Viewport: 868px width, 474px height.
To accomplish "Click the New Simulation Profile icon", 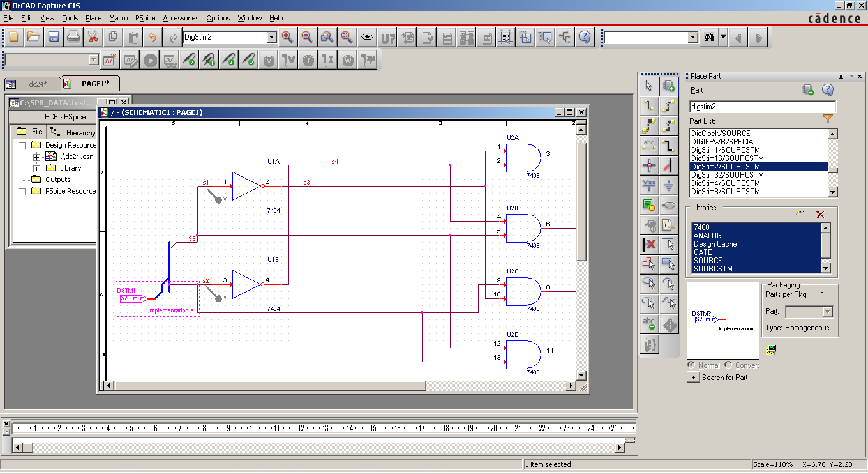I will coord(109,60).
